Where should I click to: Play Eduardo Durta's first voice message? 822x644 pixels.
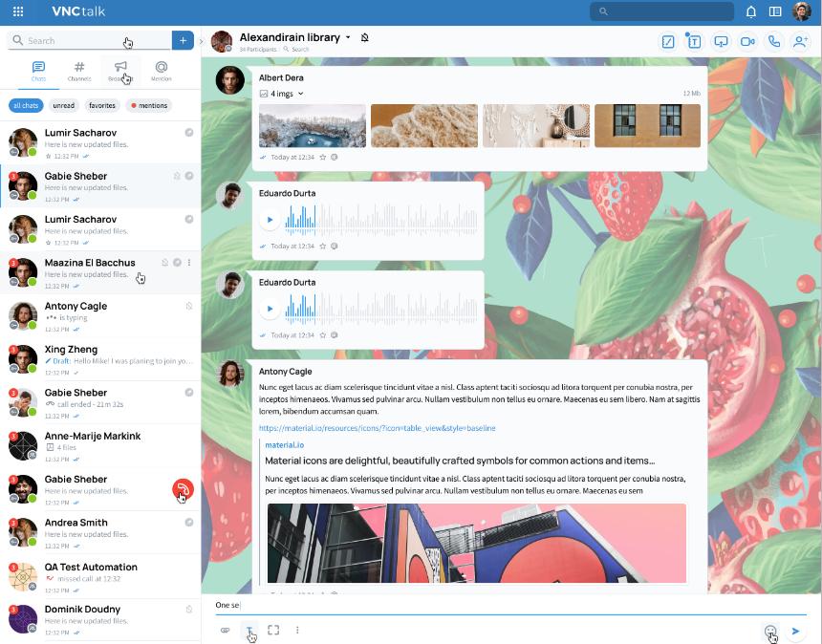tap(270, 220)
